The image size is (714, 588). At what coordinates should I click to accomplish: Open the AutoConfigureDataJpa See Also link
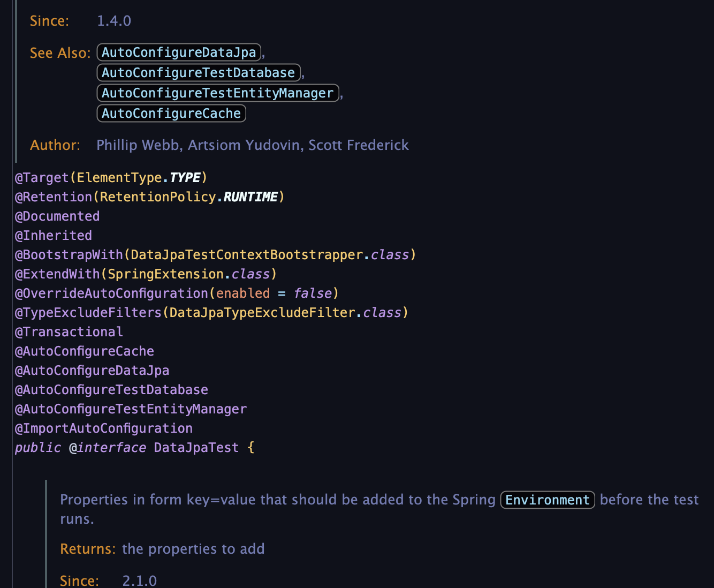pyautogui.click(x=179, y=52)
